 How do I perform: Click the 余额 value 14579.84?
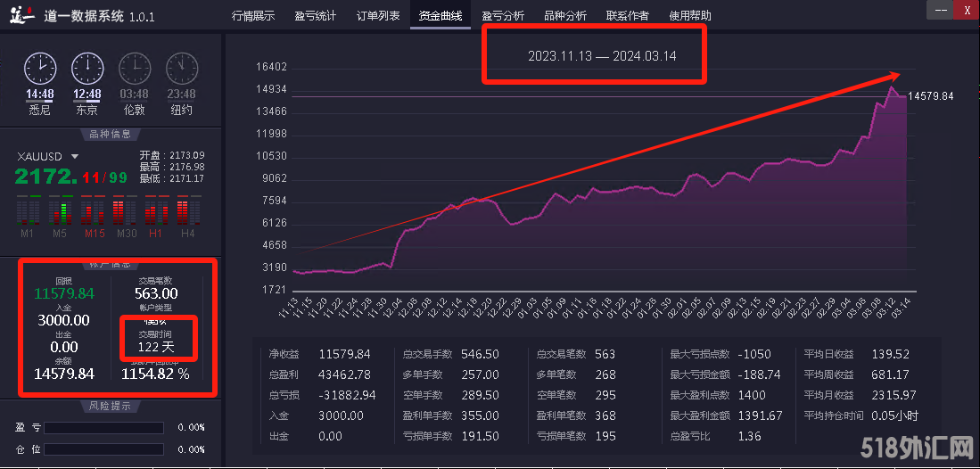(64, 374)
